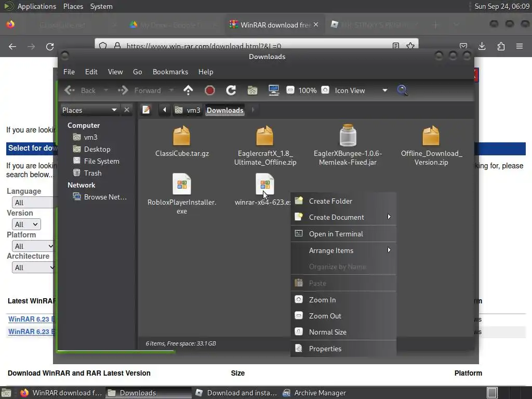This screenshot has height=399, width=532.
Task: Open the Version dropdown on WinRAR page
Action: [x=26, y=224]
